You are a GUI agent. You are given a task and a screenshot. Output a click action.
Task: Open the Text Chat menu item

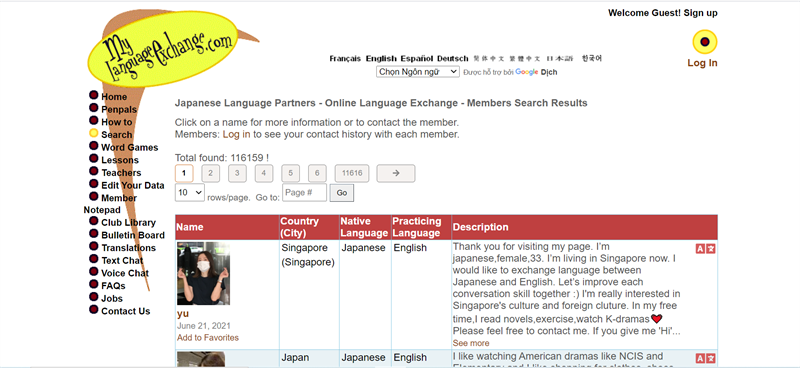pyautogui.click(x=122, y=261)
